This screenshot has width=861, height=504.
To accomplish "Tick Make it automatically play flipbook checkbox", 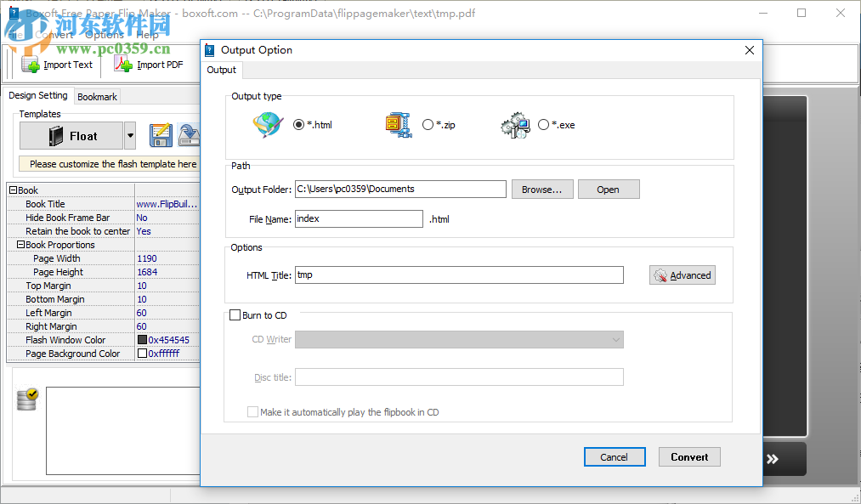I will (x=252, y=411).
